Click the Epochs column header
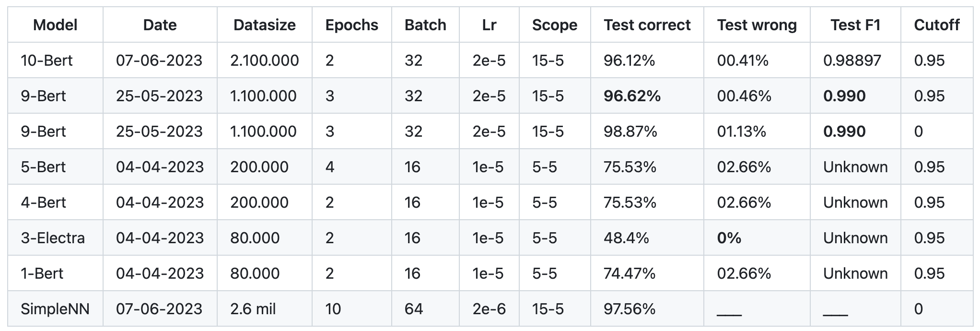Viewport: 980px width, 331px height. (351, 25)
